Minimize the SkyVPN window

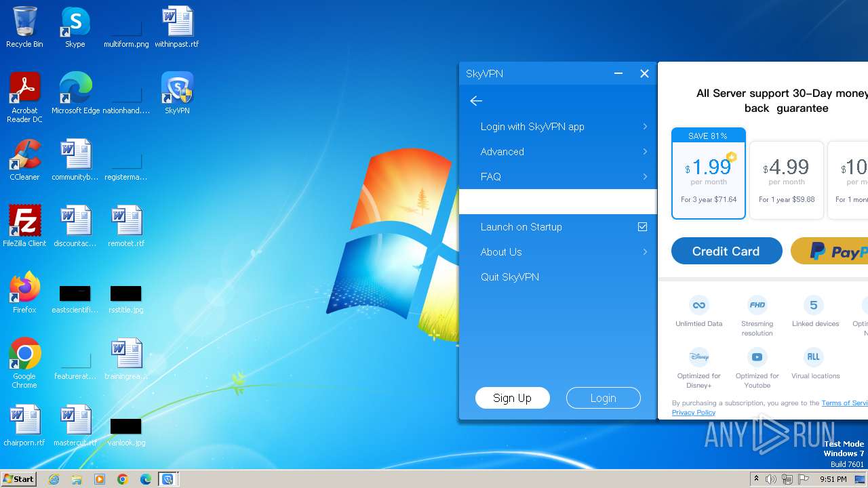pos(618,74)
